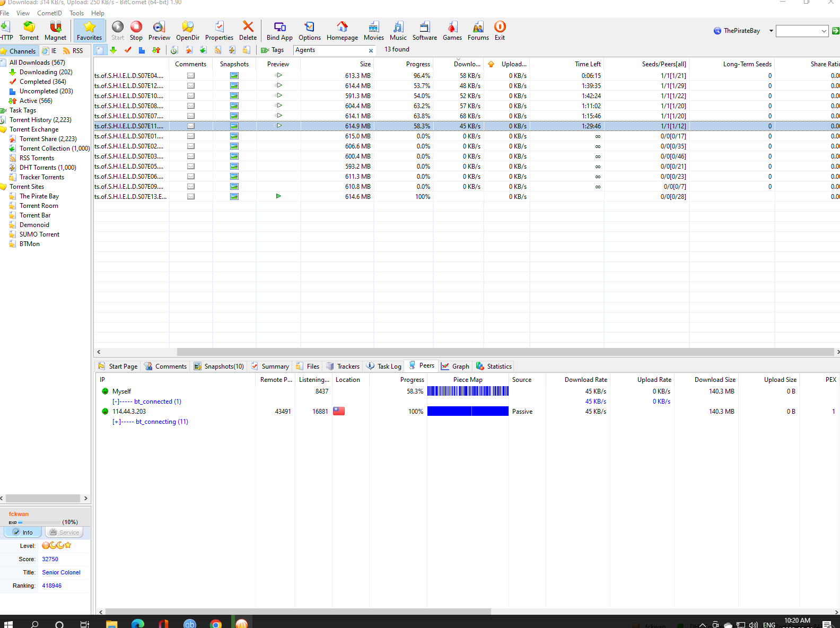Open task Properties
This screenshot has height=628, width=840.
219,31
